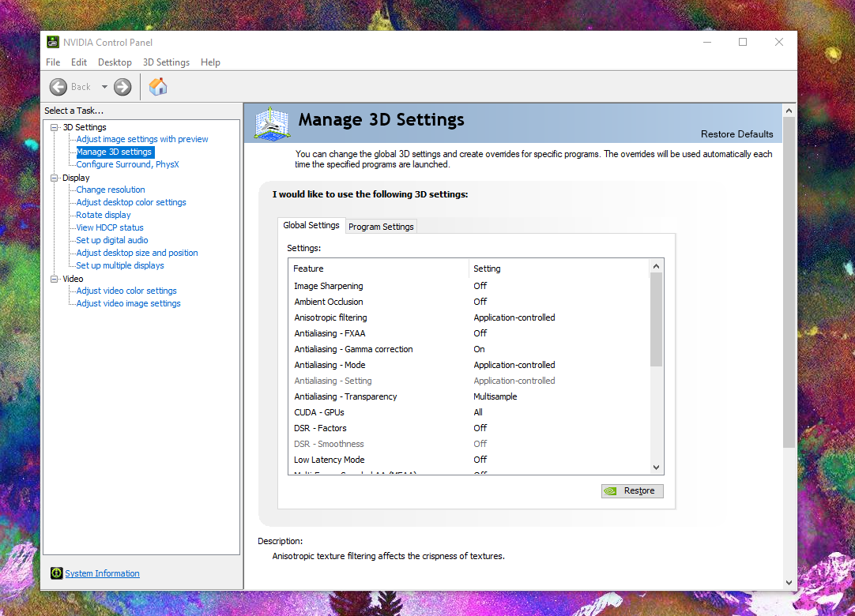Screen dimensions: 855x616
Task: Open Set up digital audio
Action: point(112,240)
